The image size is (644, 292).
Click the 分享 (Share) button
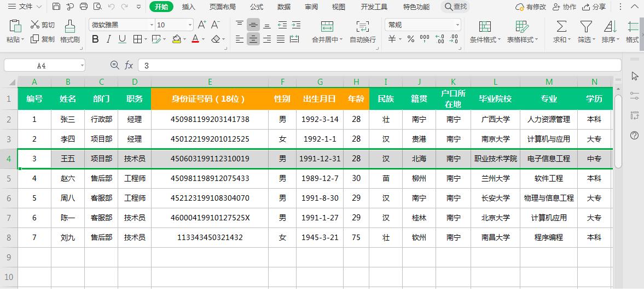[x=594, y=7]
